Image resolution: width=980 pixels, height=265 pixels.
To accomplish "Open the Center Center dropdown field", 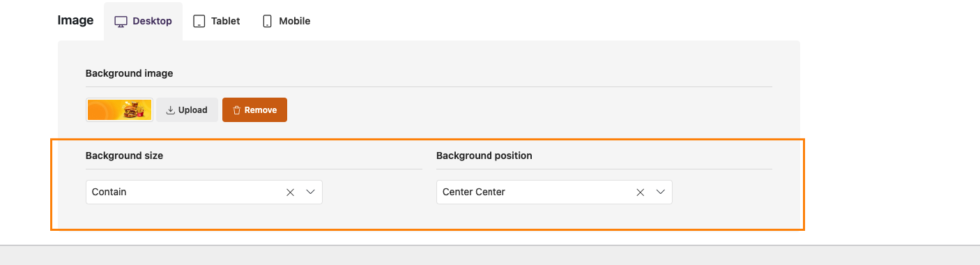I will (554, 192).
